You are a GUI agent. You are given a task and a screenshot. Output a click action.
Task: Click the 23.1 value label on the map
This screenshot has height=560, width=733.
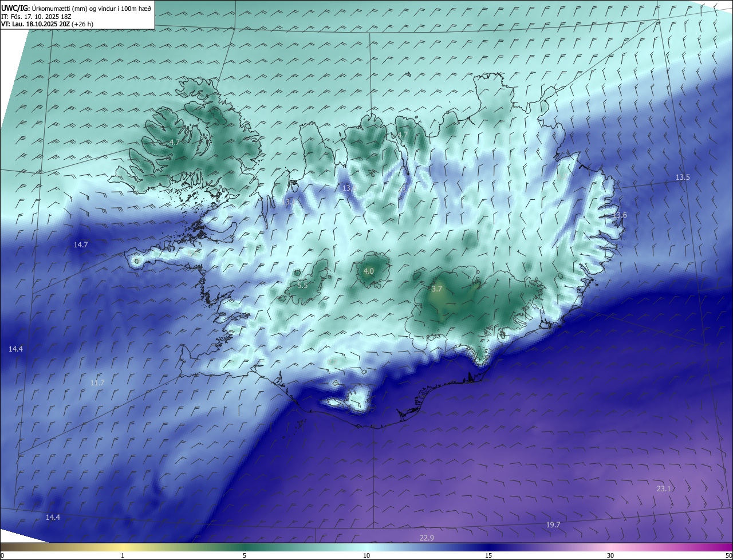[x=663, y=488]
